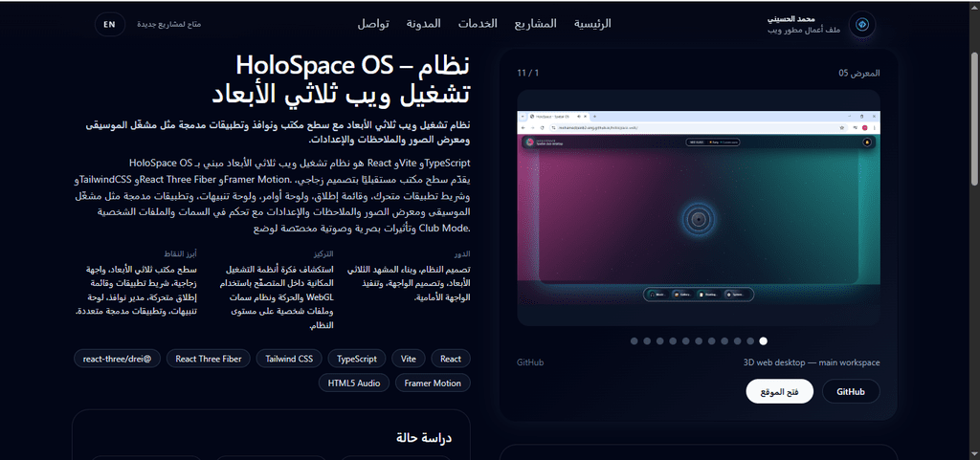Open the الخدمات nav item
This screenshot has width=980, height=460.
478,24
